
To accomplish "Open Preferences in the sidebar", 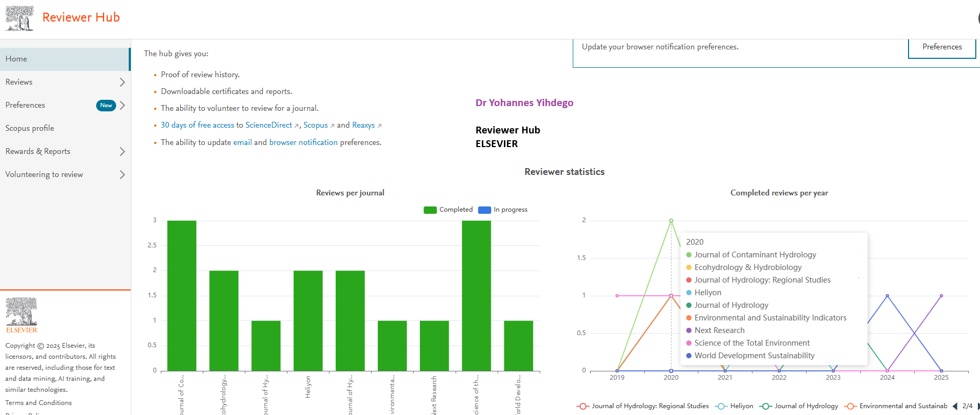I will (25, 105).
